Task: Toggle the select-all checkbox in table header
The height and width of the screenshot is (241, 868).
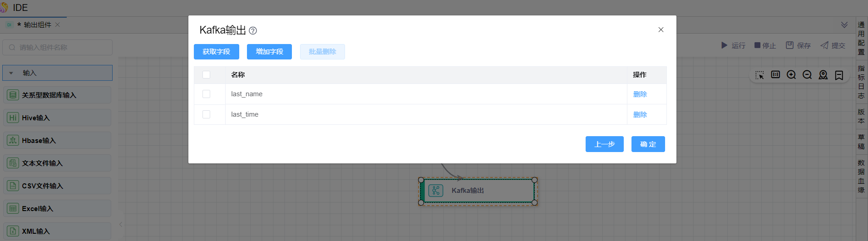Action: pos(207,75)
